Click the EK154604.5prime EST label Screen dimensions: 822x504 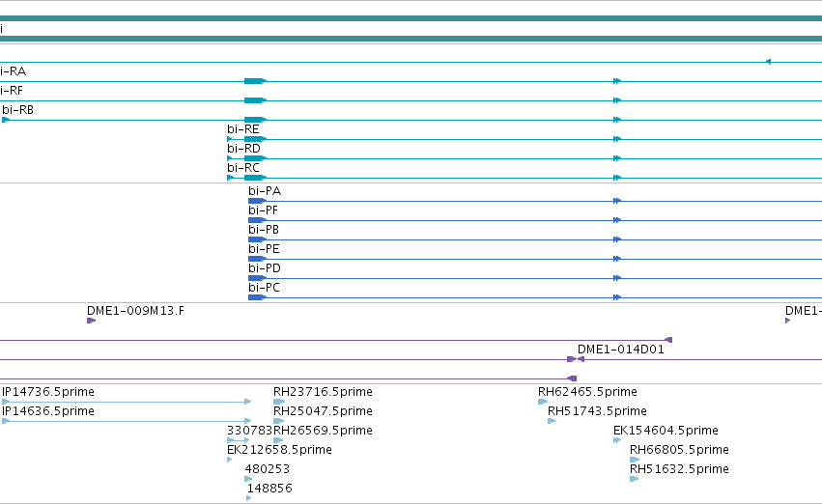tap(666, 431)
